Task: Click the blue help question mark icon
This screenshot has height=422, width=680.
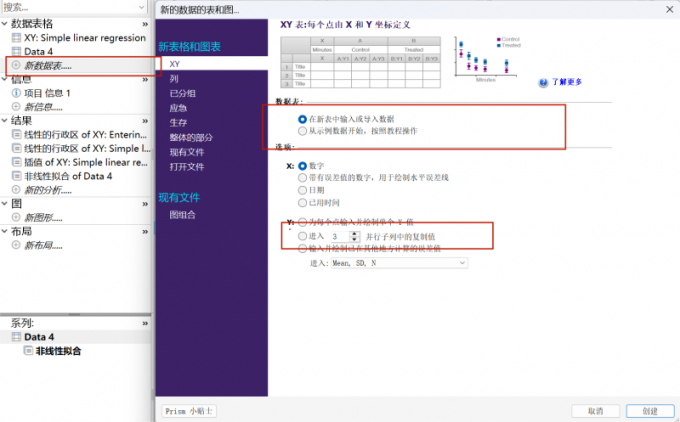Action: tap(543, 82)
